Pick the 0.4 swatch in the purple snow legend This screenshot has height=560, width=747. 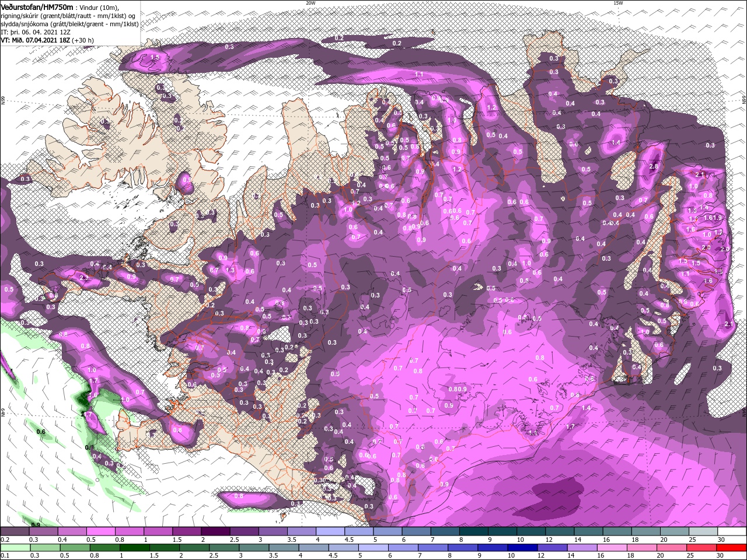(72, 531)
